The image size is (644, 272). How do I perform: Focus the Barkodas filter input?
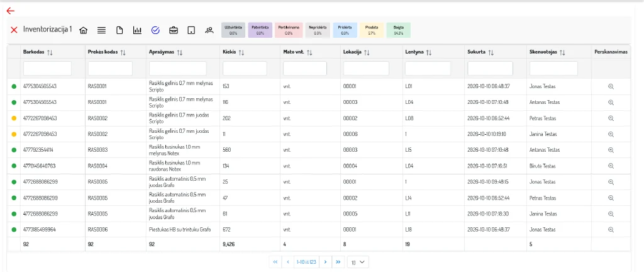(47, 68)
